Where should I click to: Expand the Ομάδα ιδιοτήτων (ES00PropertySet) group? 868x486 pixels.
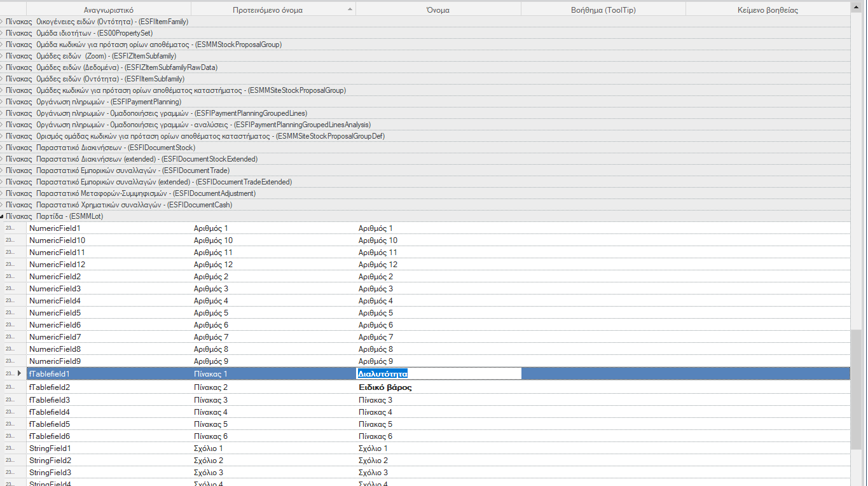2,33
